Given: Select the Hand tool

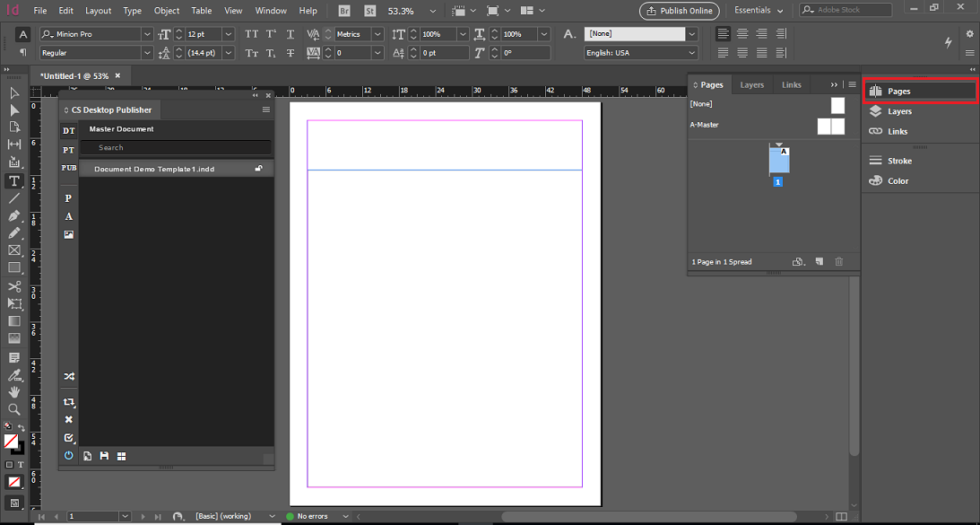Looking at the screenshot, I should pos(14,392).
